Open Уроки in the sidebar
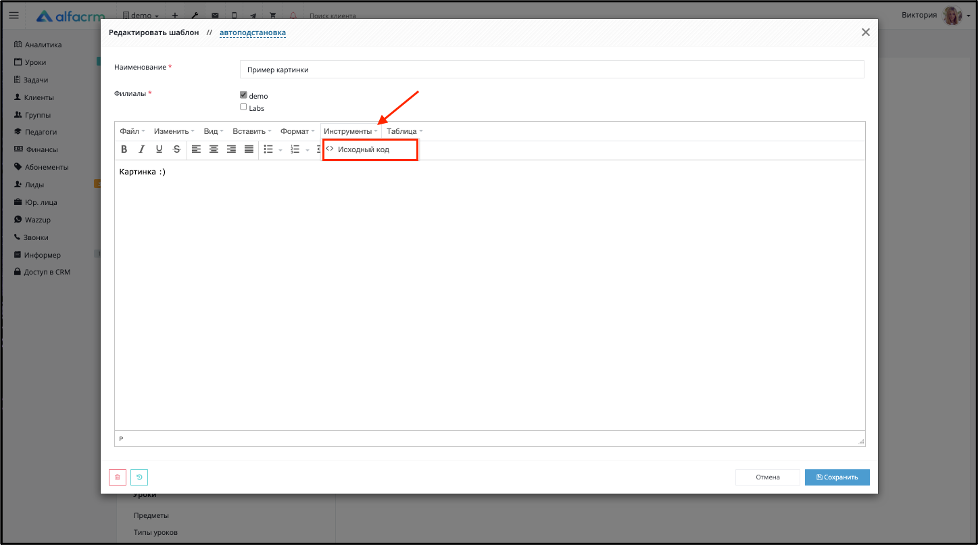Image resolution: width=979 pixels, height=545 pixels. [31, 62]
